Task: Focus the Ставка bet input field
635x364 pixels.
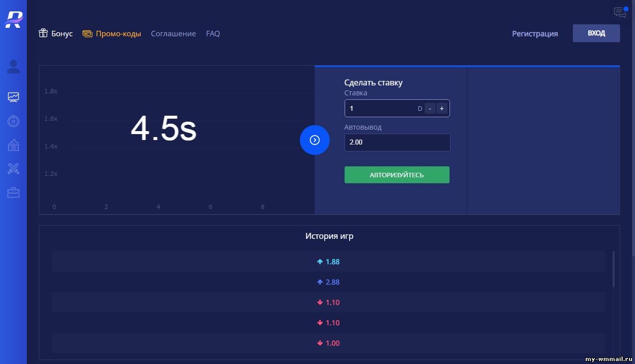Action: click(397, 108)
